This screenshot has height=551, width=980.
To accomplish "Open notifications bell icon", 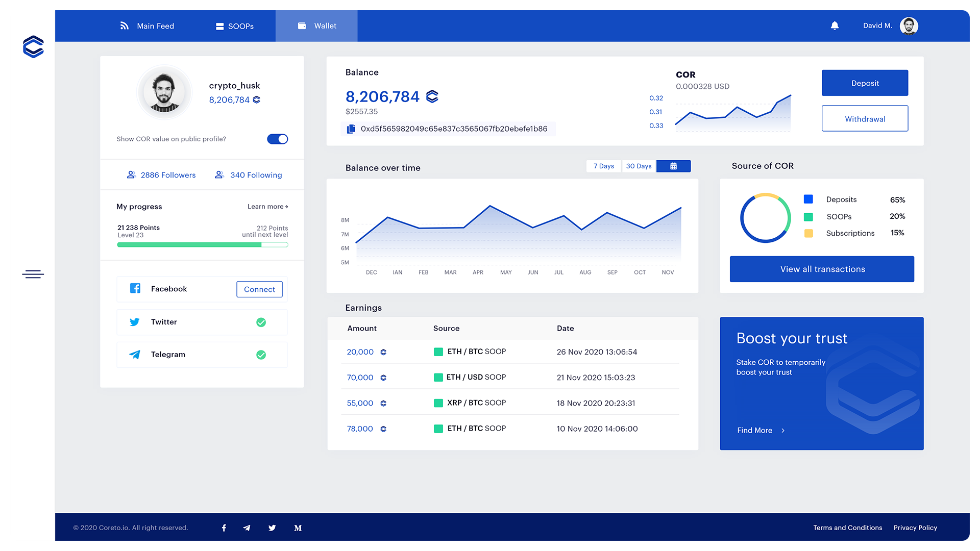I will click(835, 26).
